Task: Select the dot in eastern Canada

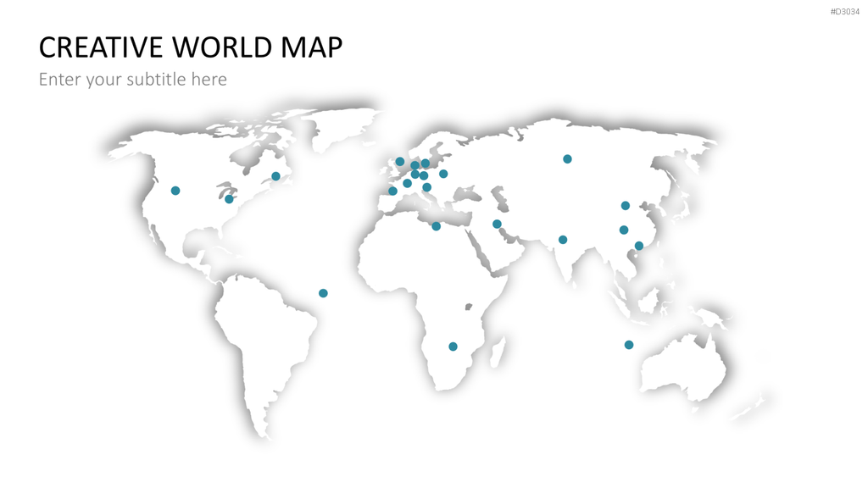Action: pos(275,176)
